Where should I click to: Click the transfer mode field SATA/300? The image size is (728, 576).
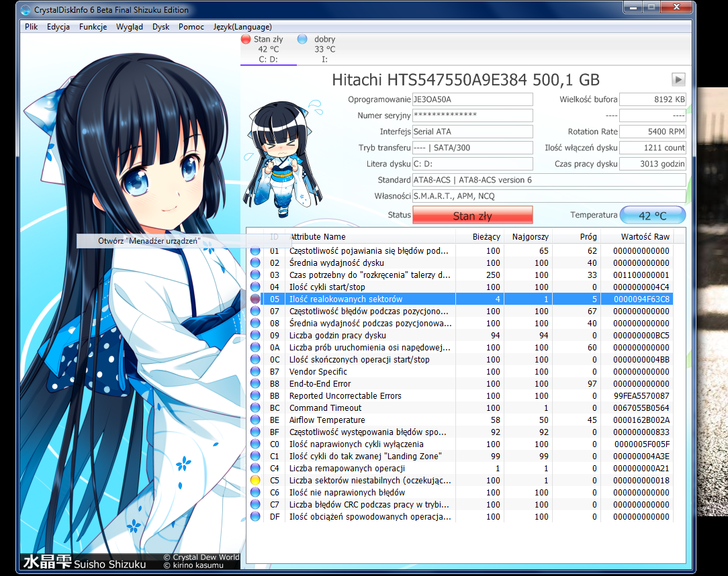473,148
